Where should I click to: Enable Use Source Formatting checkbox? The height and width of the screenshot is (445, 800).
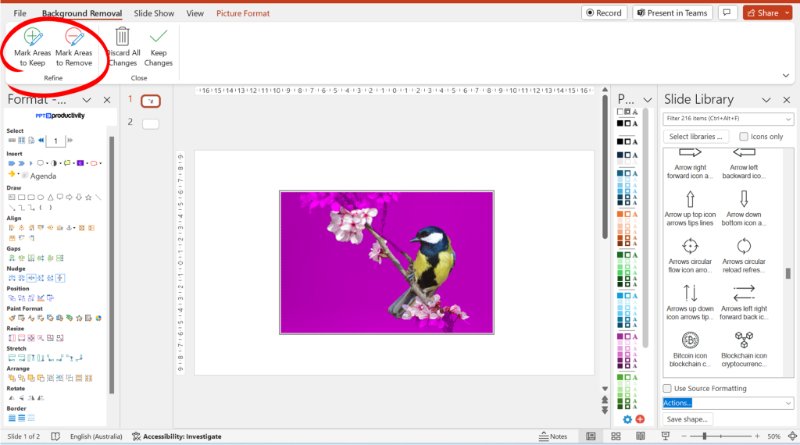click(668, 388)
